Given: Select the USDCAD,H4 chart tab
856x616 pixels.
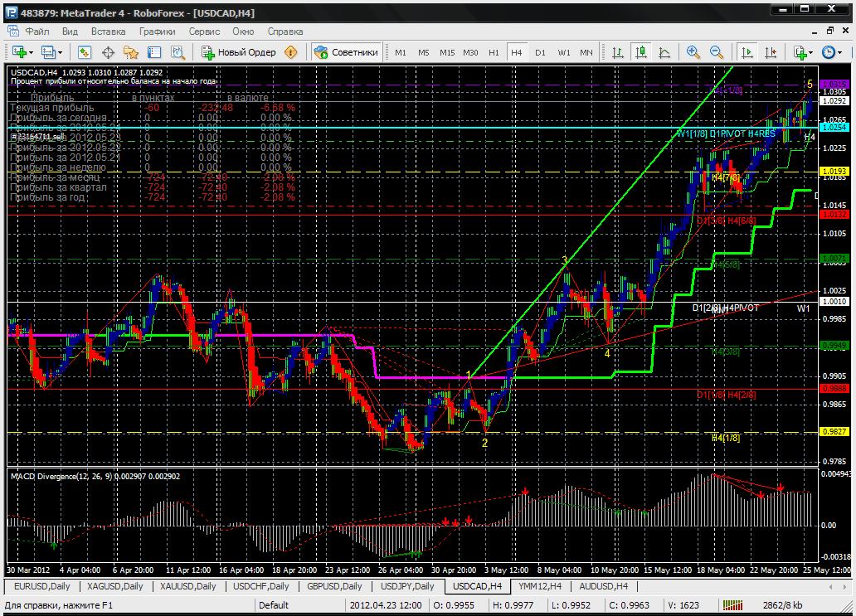Looking at the screenshot, I should pos(477,586).
